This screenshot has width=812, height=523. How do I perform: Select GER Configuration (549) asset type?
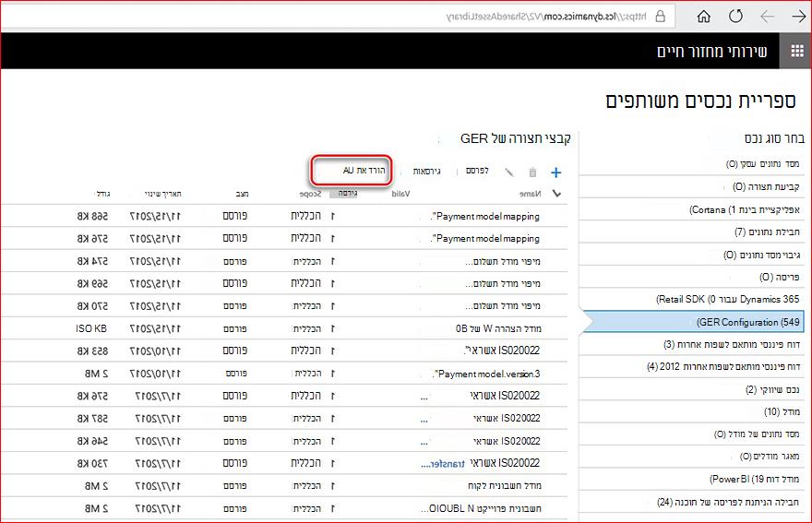[696, 322]
